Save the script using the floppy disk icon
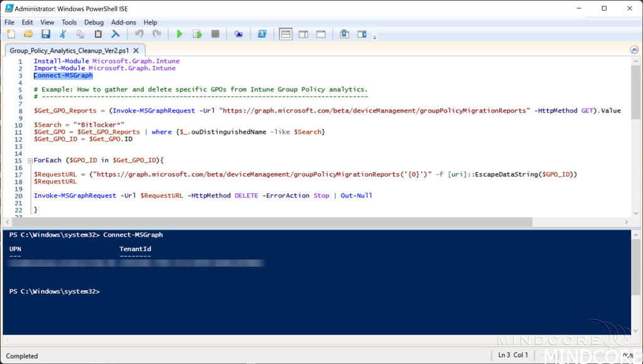The image size is (643, 364). click(x=46, y=34)
